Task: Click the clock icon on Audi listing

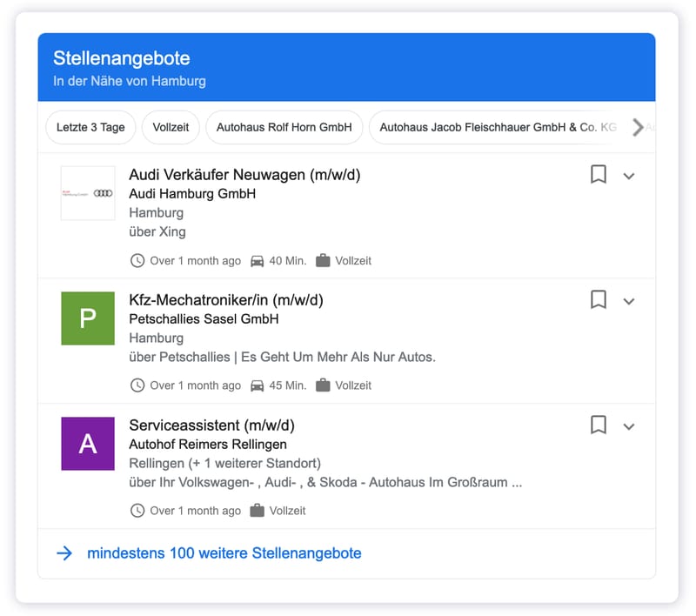Action: pyautogui.click(x=137, y=260)
